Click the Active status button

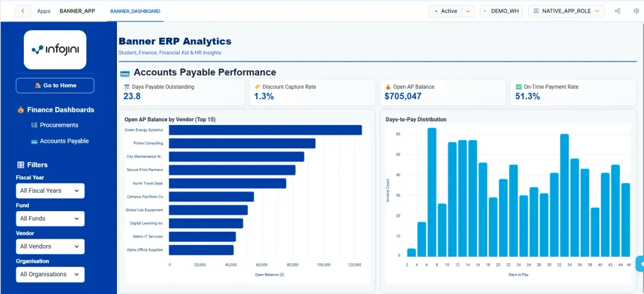coord(446,11)
